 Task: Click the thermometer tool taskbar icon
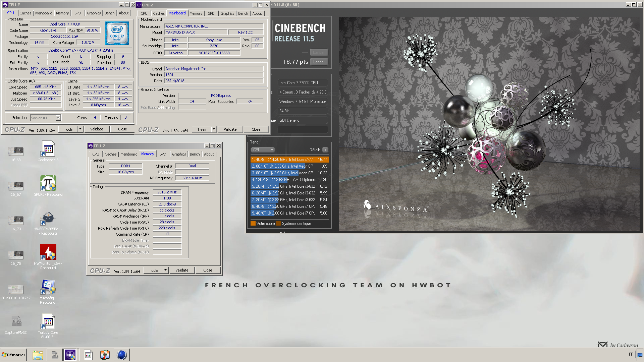coord(105,355)
